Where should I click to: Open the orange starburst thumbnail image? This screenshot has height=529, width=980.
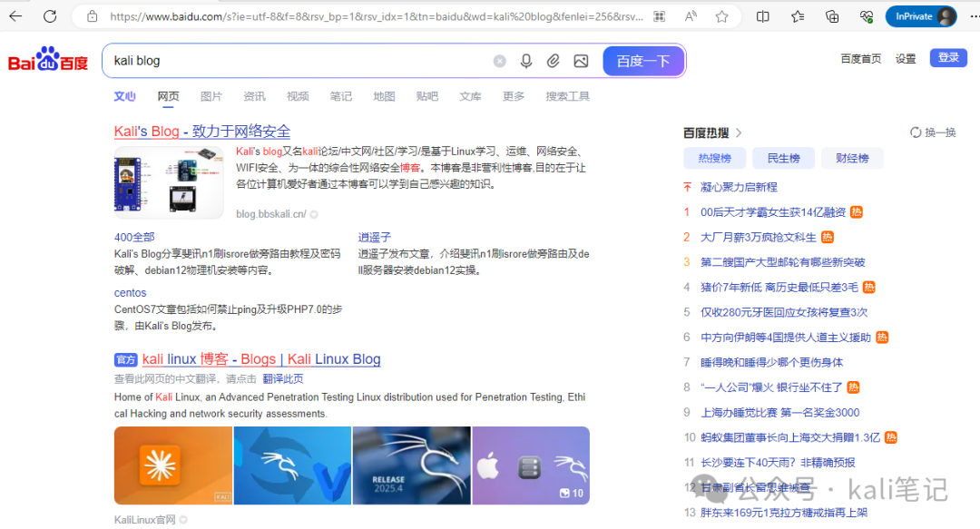(173, 465)
